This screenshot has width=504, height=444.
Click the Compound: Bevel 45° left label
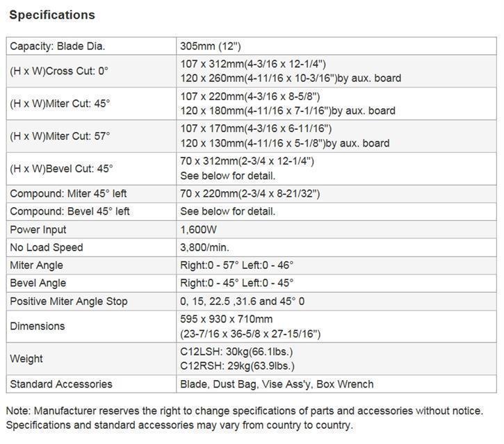pyautogui.click(x=70, y=211)
